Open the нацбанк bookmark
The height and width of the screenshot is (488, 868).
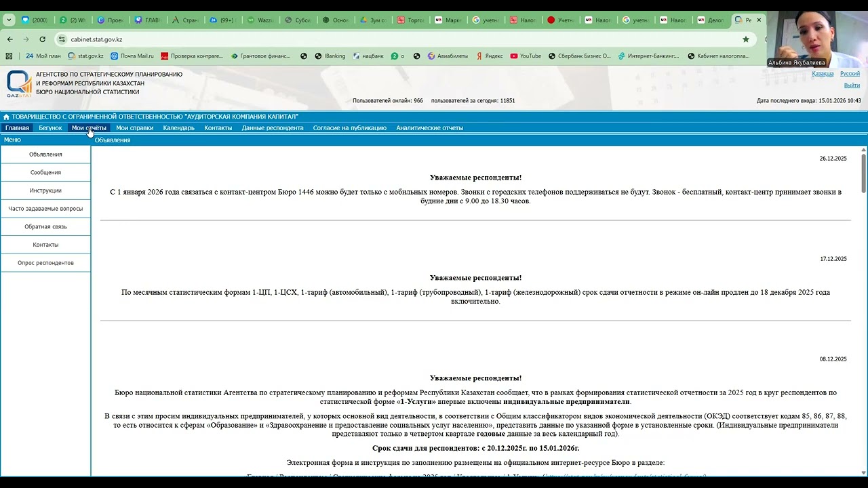click(x=368, y=56)
